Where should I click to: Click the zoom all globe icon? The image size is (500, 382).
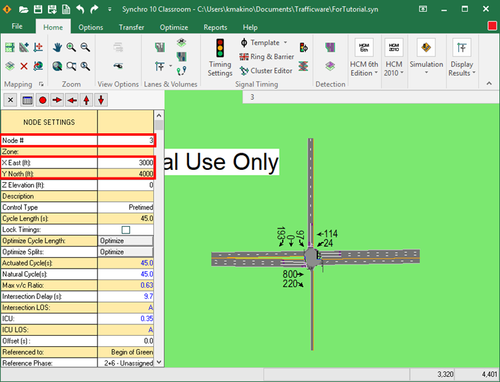(57, 66)
